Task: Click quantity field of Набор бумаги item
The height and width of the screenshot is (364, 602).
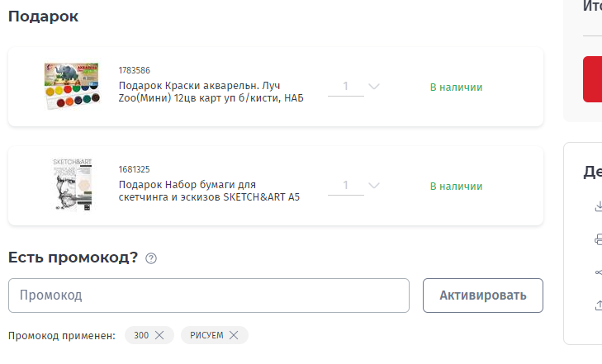Action: coord(345,185)
